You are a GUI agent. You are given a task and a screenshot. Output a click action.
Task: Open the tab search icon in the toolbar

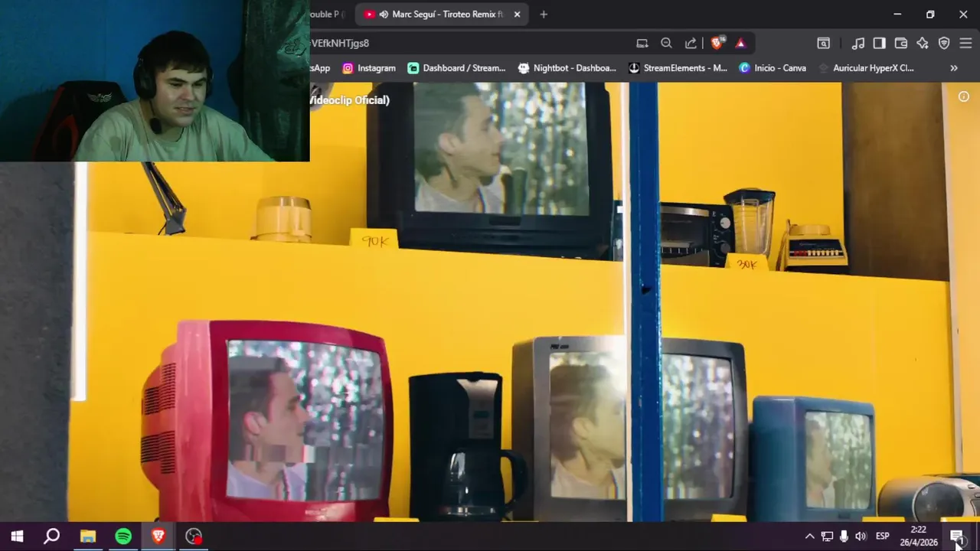(823, 44)
